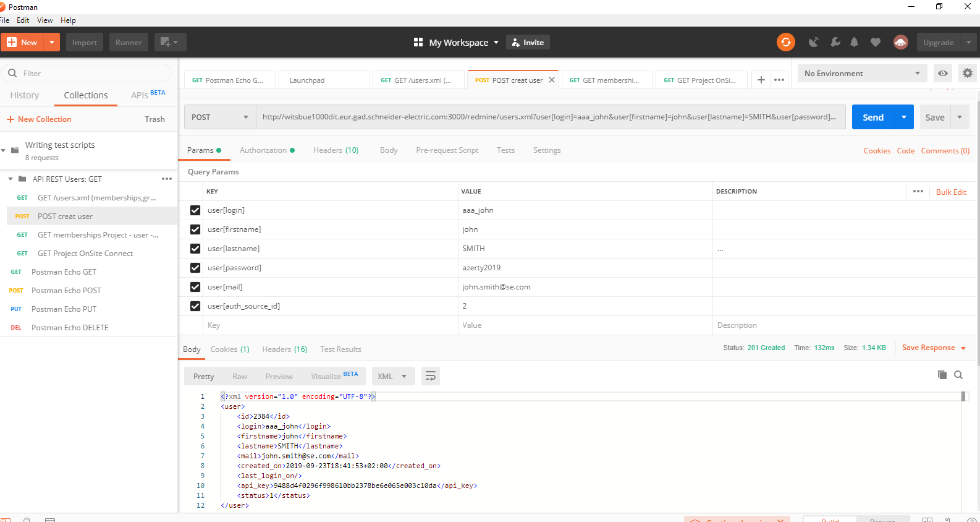Screen dimensions: 980x522
Task: Uncheck the user[password] parameter checkbox
Action: click(x=195, y=268)
